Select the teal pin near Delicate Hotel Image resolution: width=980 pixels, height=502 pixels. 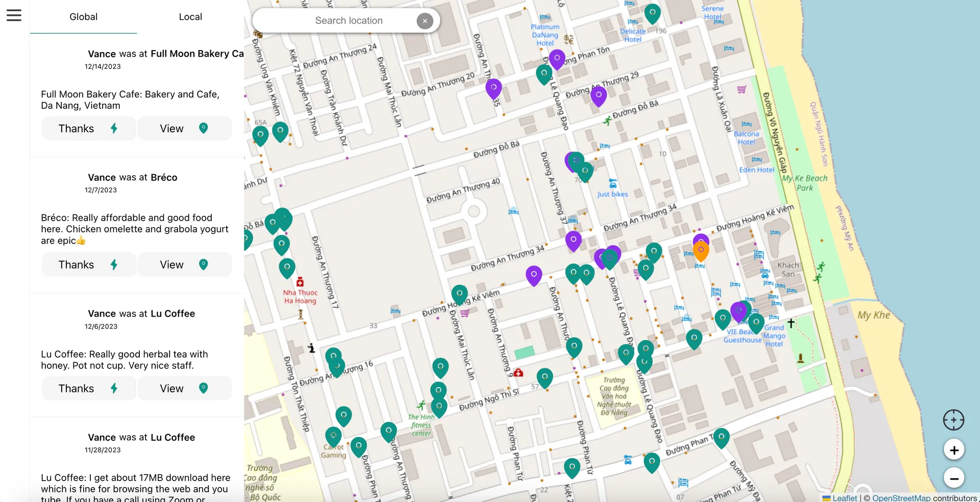[652, 13]
